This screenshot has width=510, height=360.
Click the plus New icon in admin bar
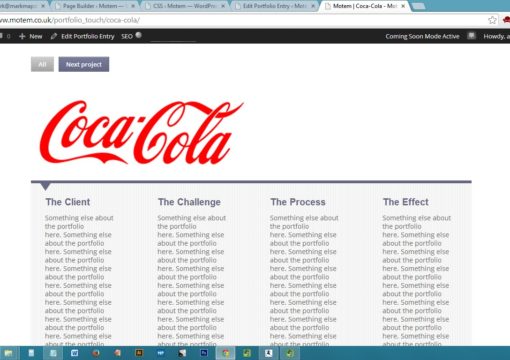point(22,36)
